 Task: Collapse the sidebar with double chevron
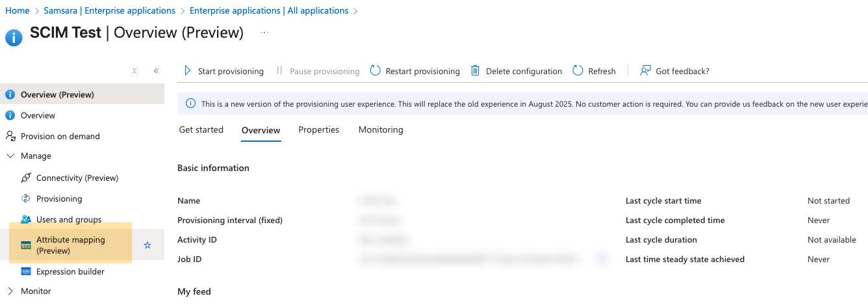157,71
